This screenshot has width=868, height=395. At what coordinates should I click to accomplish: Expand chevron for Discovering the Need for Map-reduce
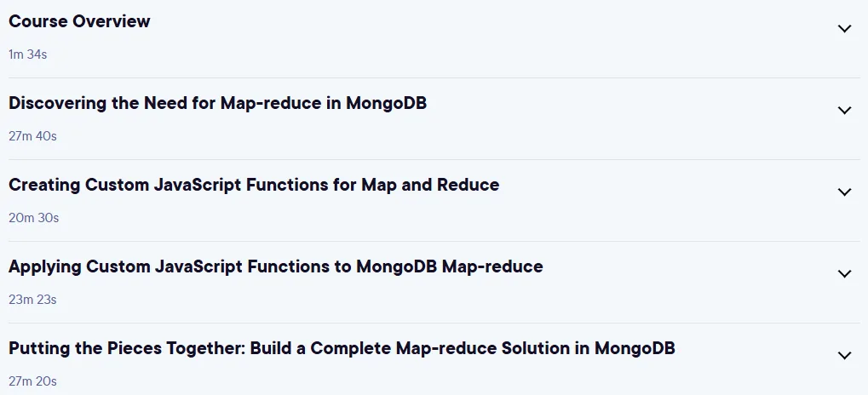pos(844,111)
